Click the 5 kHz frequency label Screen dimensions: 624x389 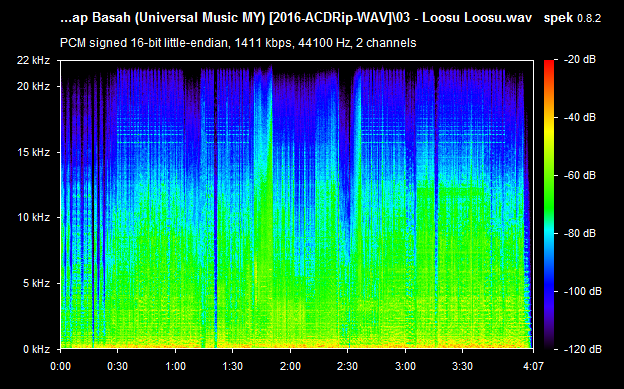coord(37,283)
